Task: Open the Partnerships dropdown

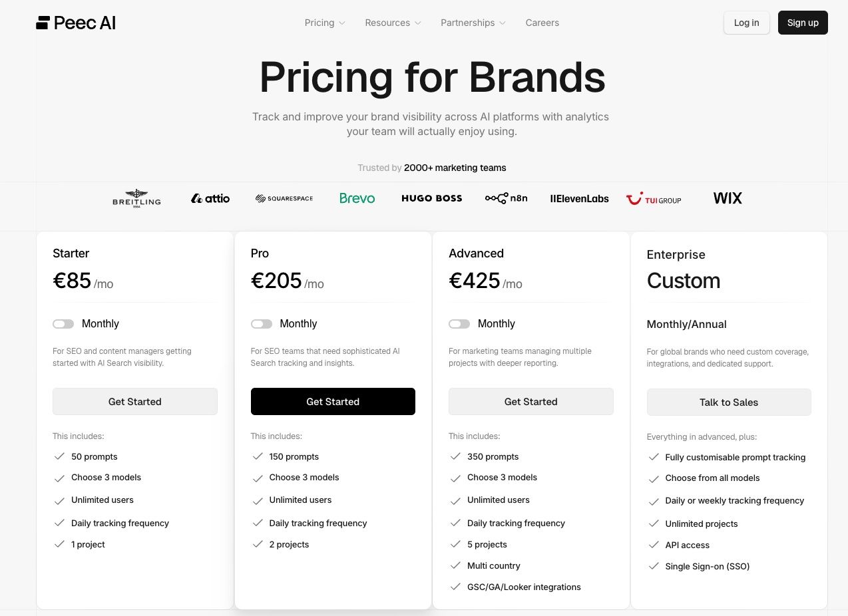Action: [473, 22]
